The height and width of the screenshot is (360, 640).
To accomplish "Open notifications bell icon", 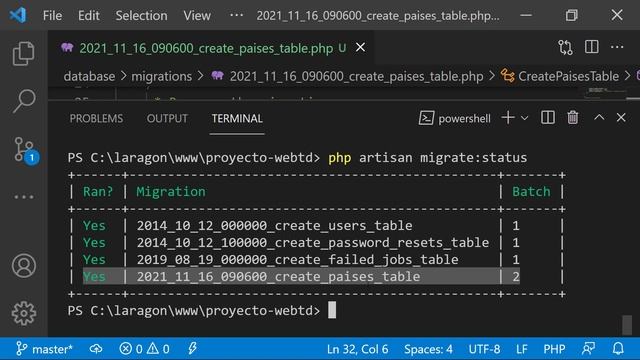I will click(618, 349).
